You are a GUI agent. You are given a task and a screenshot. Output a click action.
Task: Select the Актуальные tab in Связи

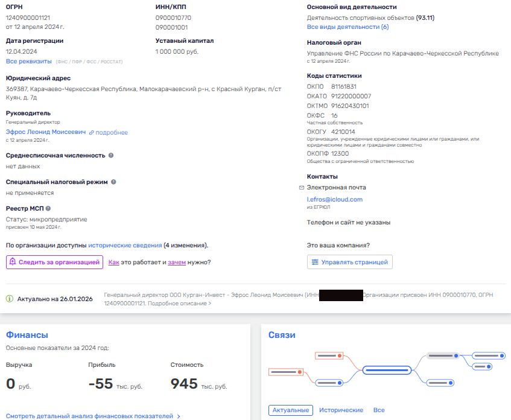coord(291,410)
